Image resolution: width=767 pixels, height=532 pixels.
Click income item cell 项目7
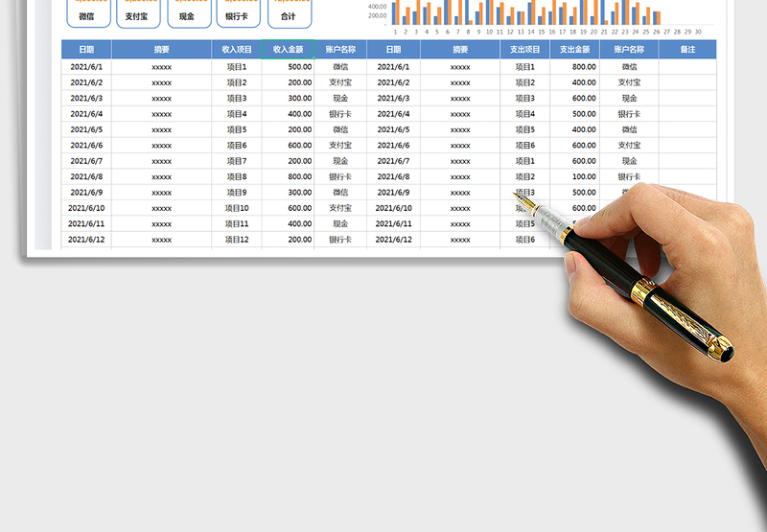[x=236, y=161]
